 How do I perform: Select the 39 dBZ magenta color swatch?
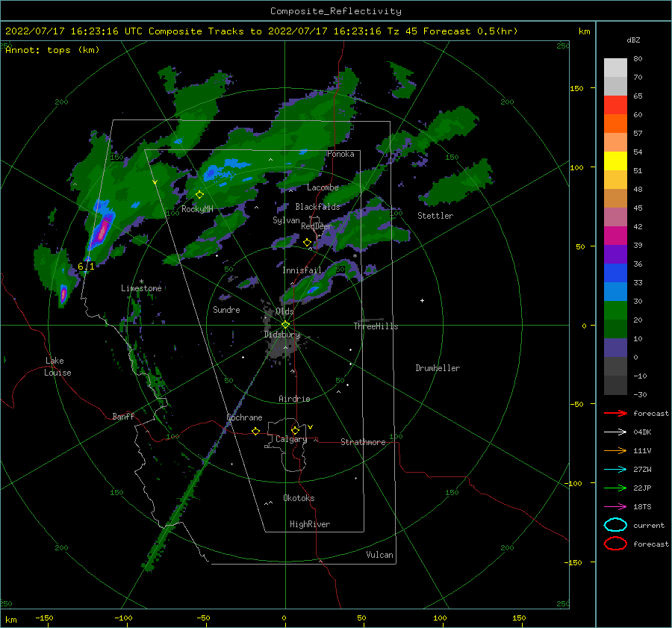click(615, 235)
